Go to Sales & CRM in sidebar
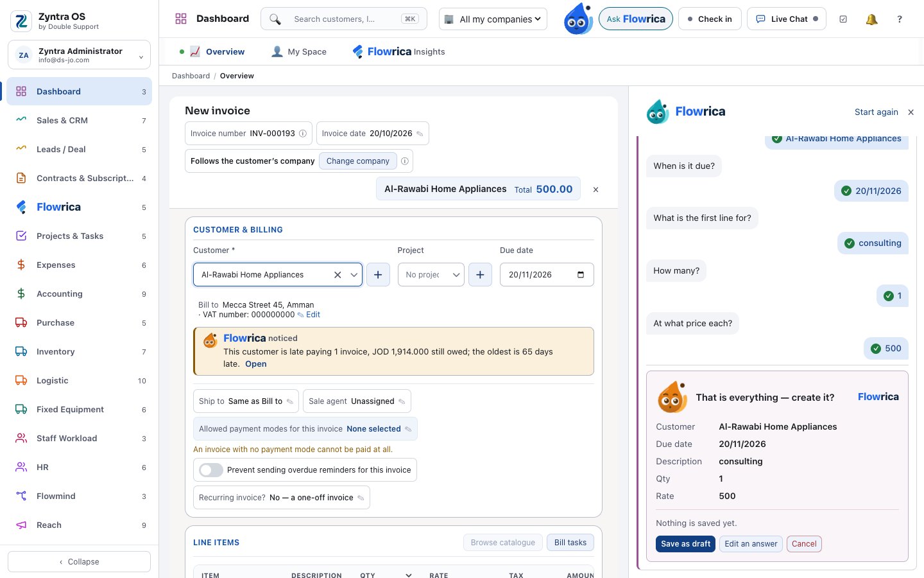 click(79, 121)
